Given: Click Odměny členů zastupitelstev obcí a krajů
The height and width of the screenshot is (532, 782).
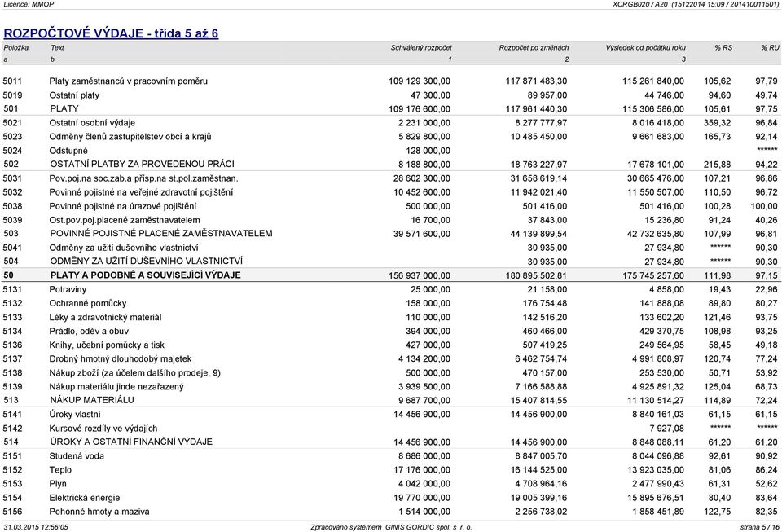Looking at the screenshot, I should pyautogui.click(x=130, y=137).
